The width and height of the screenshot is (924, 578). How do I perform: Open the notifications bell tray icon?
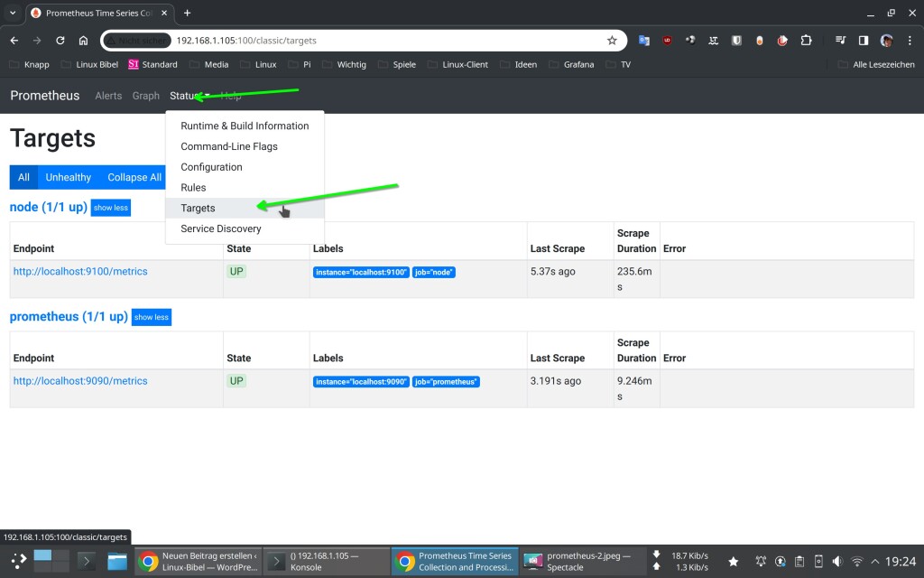pos(761,562)
